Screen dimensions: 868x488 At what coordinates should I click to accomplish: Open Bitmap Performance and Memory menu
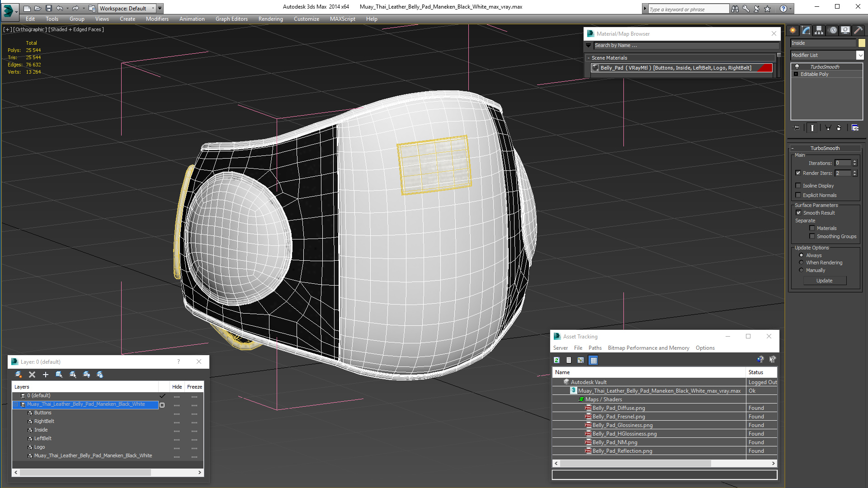coord(648,348)
